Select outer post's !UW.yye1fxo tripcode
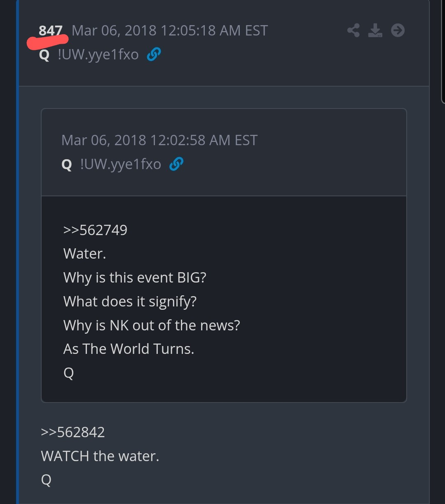This screenshot has height=504, width=445. coord(98,54)
